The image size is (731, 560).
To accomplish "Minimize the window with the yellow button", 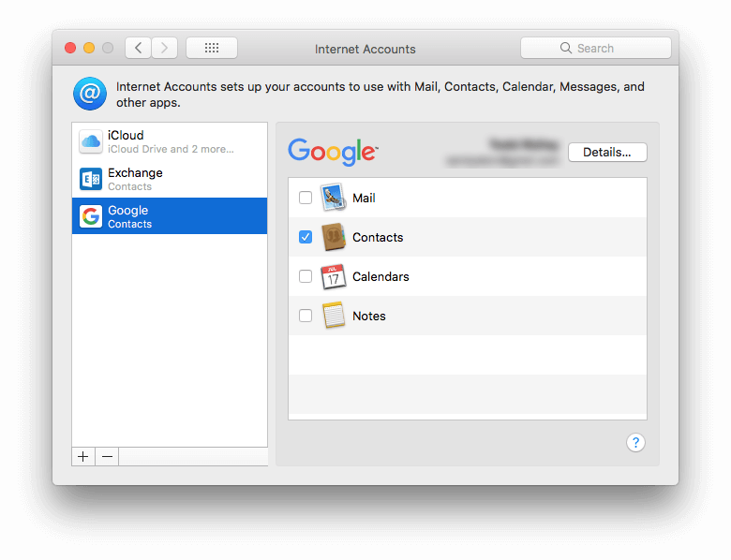I will point(89,48).
